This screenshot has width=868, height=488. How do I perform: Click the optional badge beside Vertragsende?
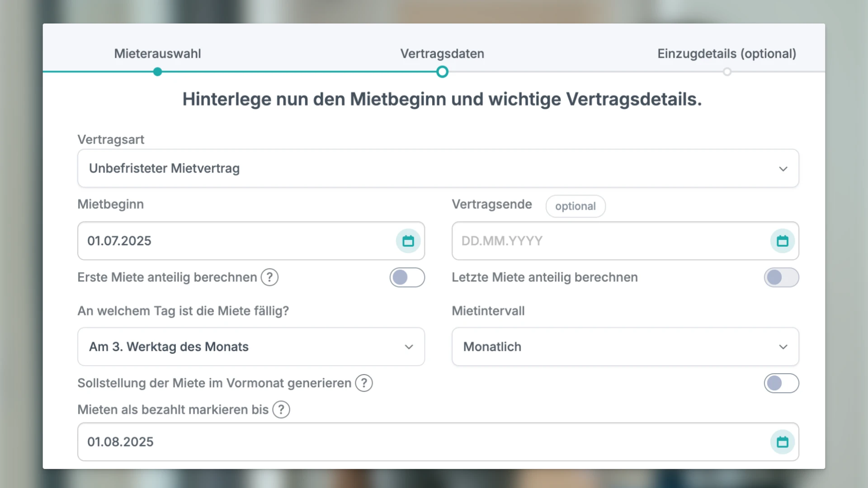coord(575,206)
